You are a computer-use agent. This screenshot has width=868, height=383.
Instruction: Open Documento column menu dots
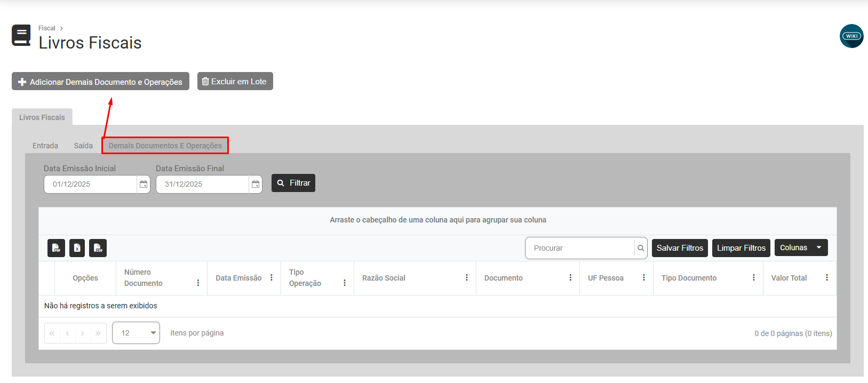570,277
